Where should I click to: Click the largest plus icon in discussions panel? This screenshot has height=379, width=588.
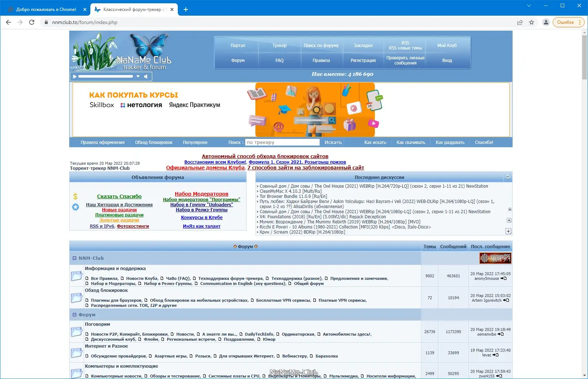[509, 231]
